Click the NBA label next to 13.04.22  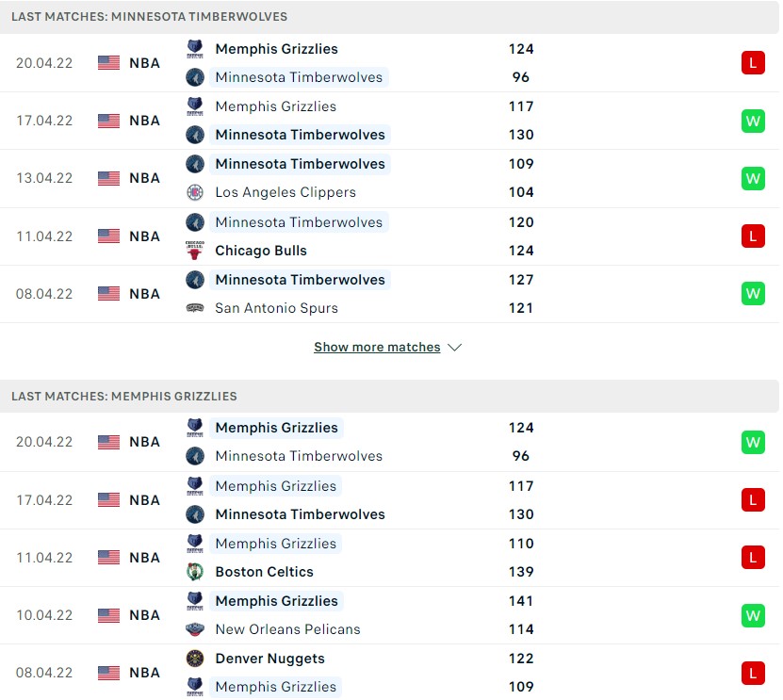[x=141, y=178]
